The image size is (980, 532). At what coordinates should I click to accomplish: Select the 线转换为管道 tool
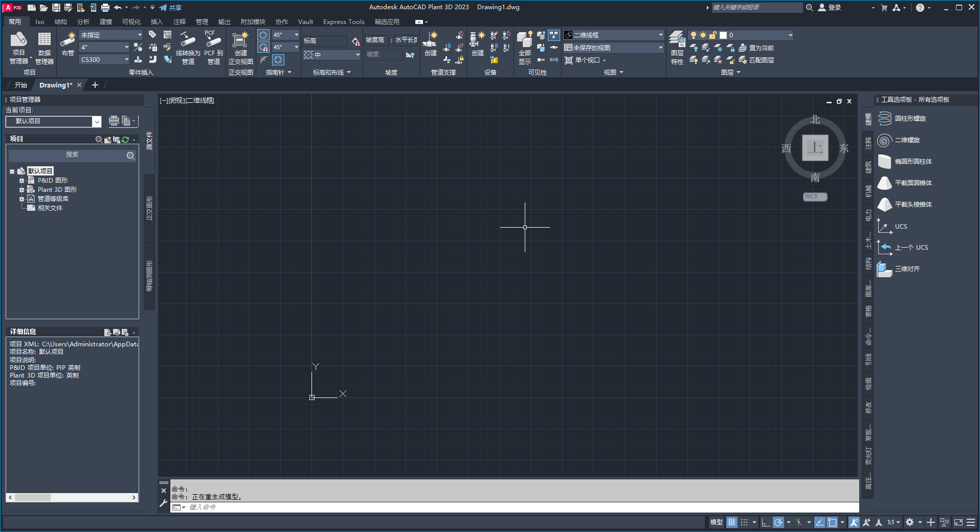(x=187, y=49)
